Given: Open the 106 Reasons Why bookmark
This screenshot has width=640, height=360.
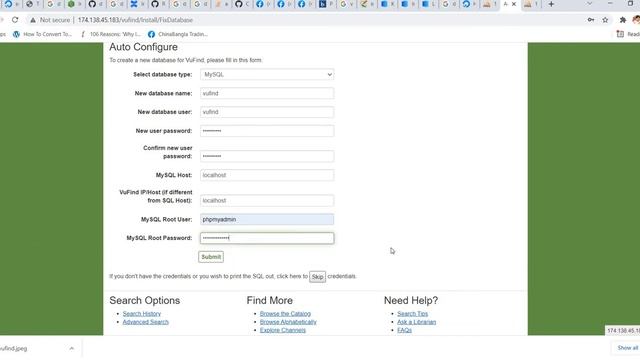Looking at the screenshot, I should [x=110, y=34].
